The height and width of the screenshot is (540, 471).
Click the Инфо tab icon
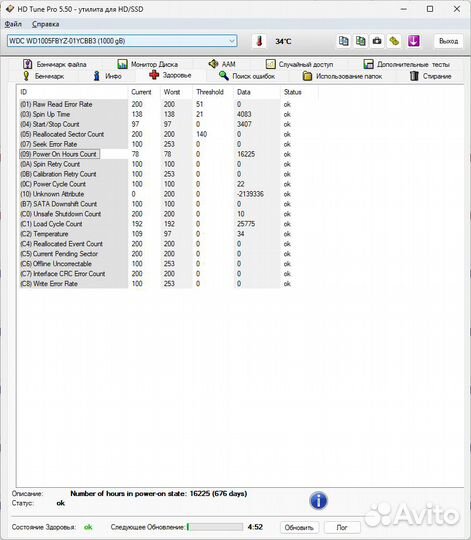point(97,76)
